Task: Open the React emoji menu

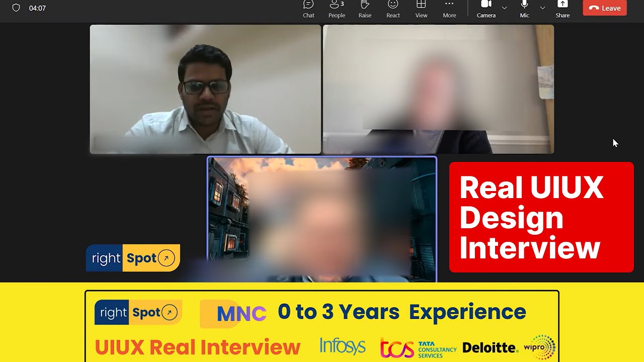Action: pyautogui.click(x=393, y=9)
